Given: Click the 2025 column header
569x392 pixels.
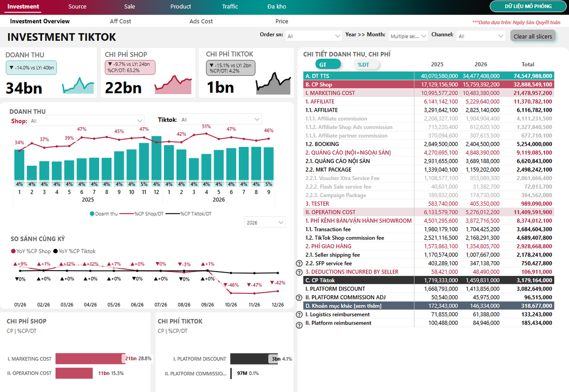Looking at the screenshot, I should pyautogui.click(x=437, y=64).
